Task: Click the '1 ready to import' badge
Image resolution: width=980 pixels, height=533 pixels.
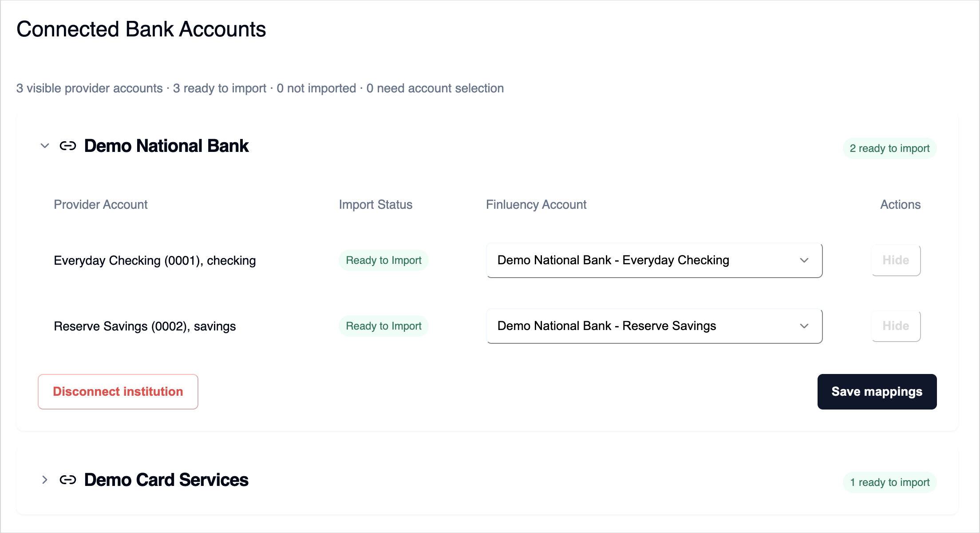Action: coord(889,482)
